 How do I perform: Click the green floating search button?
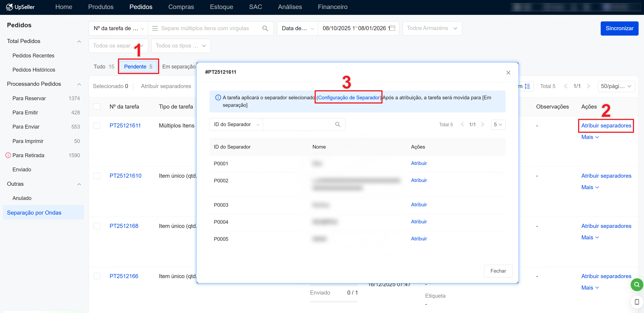tap(637, 285)
